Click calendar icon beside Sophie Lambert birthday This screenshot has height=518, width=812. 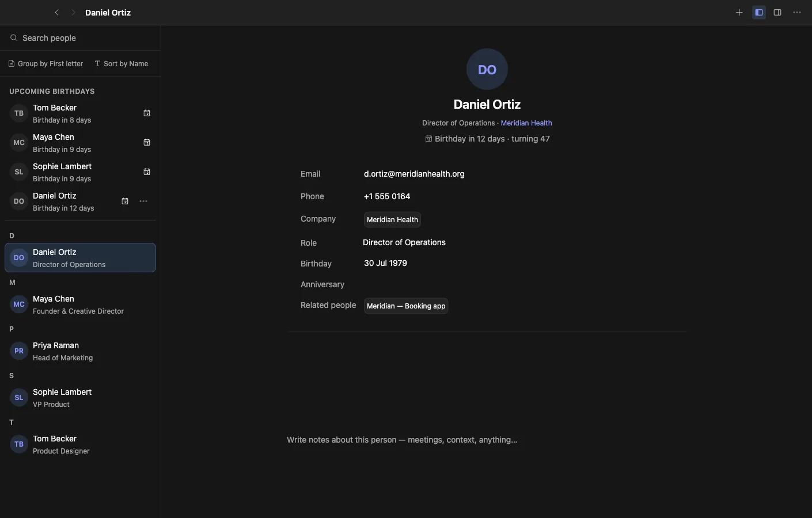tap(147, 172)
